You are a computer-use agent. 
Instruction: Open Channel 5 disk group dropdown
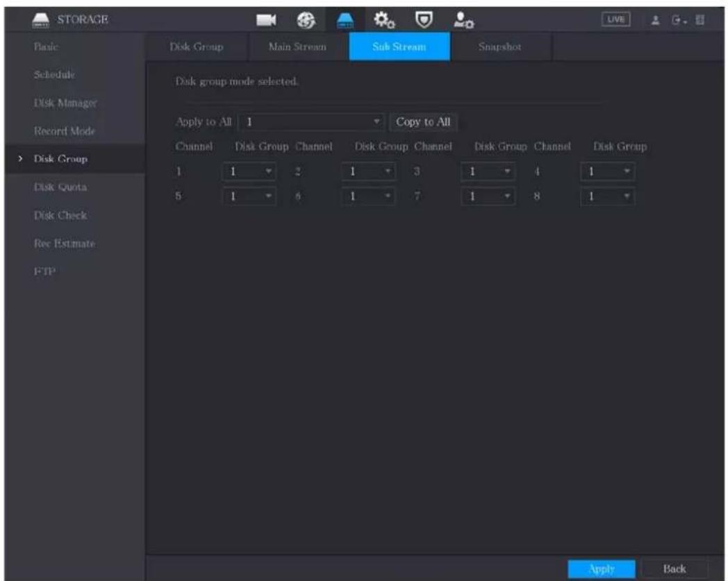(x=250, y=196)
